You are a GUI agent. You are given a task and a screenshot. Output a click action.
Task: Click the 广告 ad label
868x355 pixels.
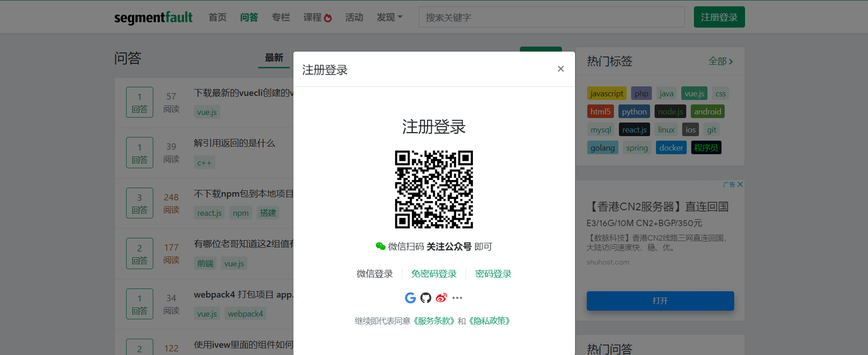coord(729,185)
